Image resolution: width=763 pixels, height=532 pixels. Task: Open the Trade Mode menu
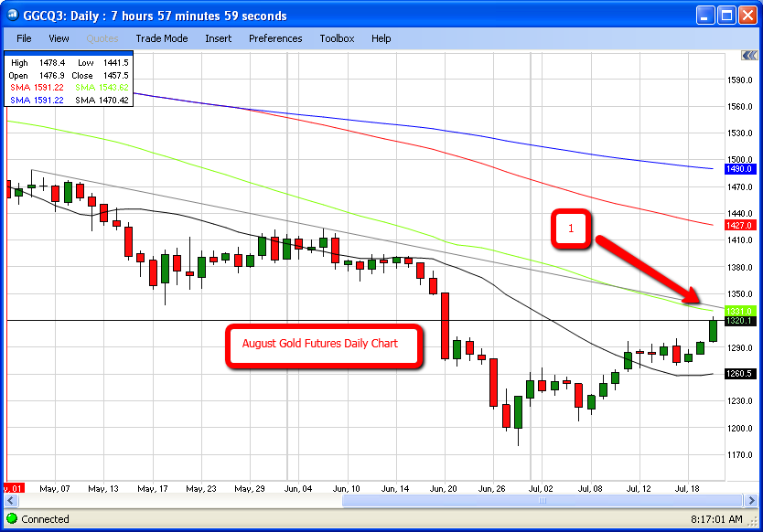[162, 38]
